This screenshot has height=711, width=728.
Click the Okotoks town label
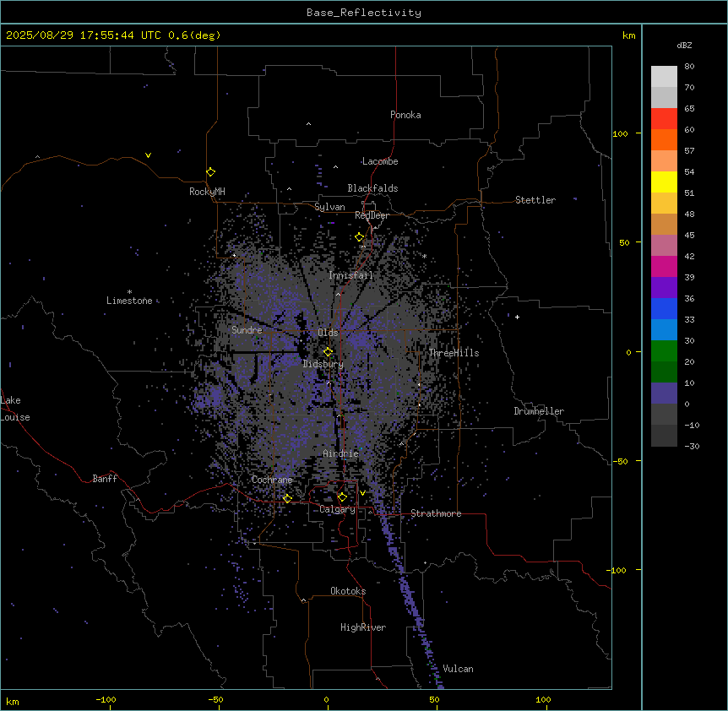click(x=348, y=591)
